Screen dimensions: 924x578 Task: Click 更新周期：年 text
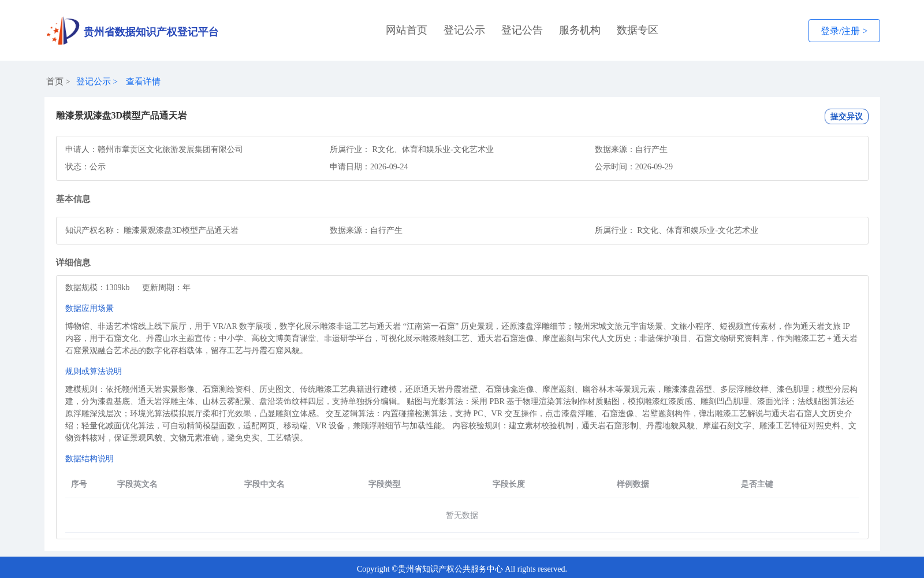click(166, 288)
